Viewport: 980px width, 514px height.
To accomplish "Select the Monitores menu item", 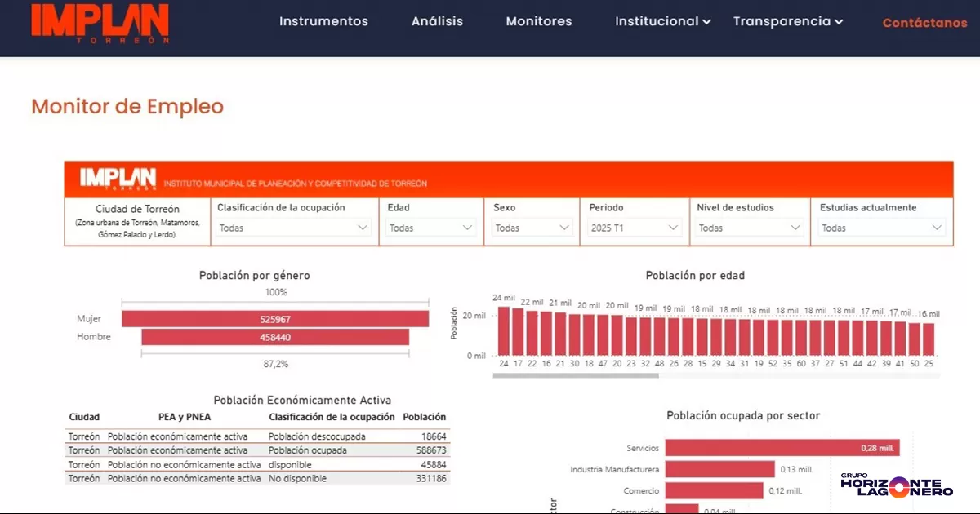I will point(538,22).
